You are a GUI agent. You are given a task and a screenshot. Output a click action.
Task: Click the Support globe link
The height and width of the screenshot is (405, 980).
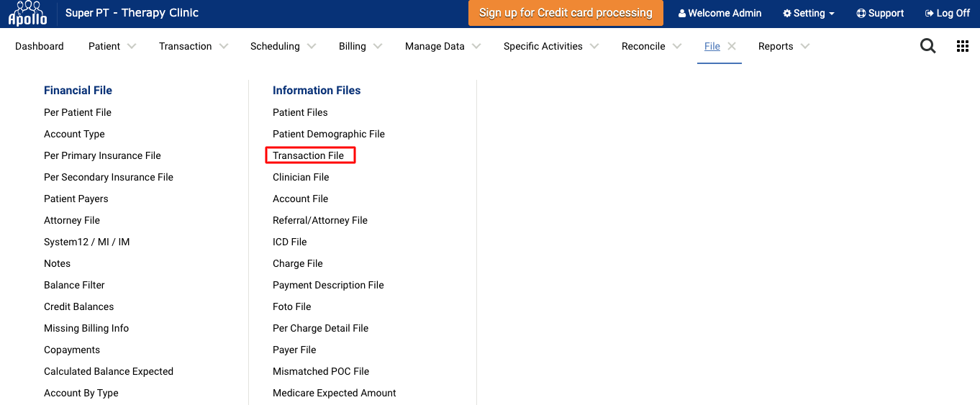click(x=880, y=13)
